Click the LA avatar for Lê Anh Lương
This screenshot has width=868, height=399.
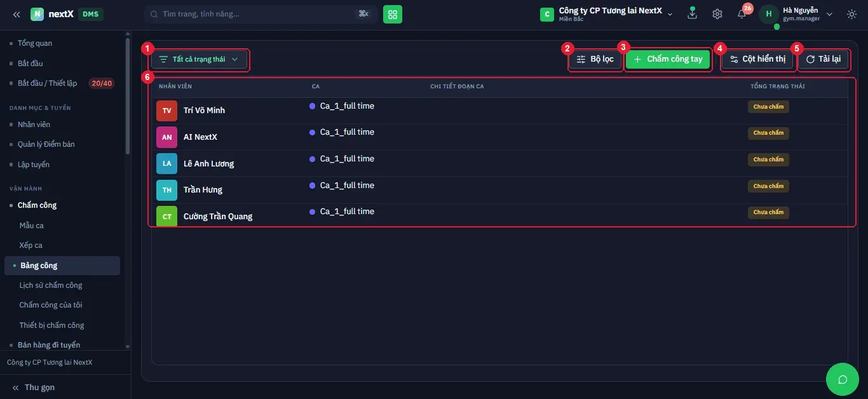coord(166,163)
